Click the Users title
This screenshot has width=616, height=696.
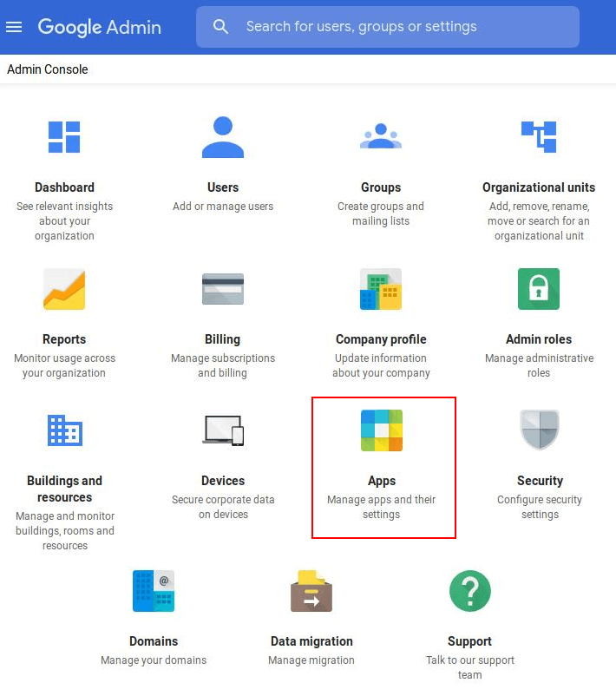point(223,187)
